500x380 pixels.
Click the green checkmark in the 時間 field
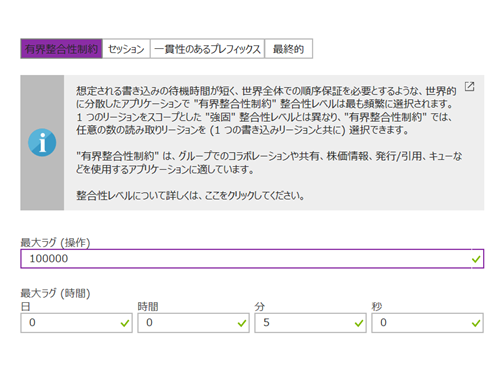point(242,323)
